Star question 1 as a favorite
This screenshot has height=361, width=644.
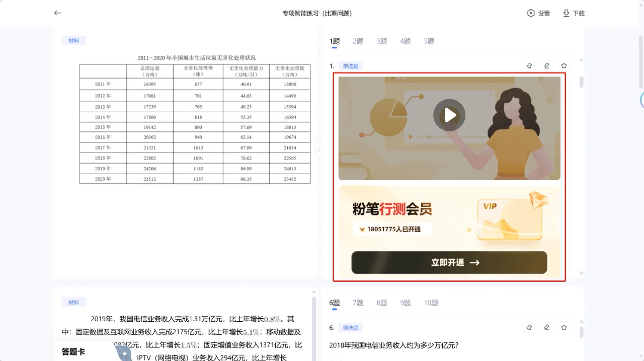pyautogui.click(x=563, y=65)
